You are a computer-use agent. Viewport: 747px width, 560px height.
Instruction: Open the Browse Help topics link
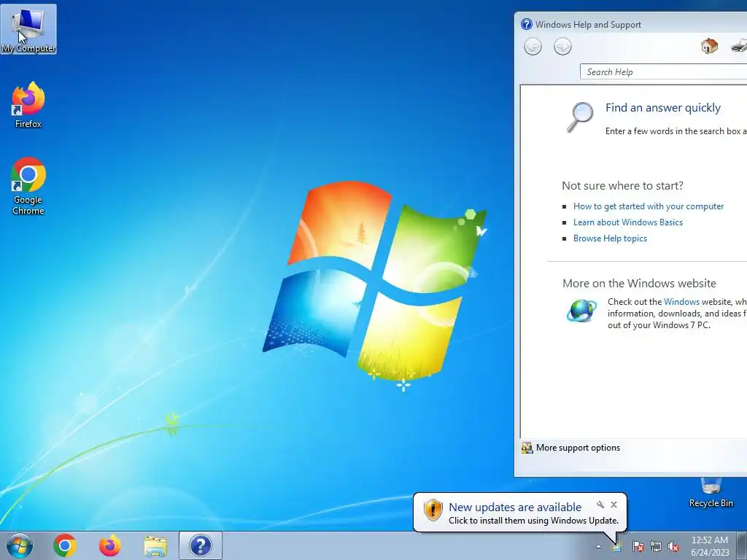pyautogui.click(x=611, y=238)
